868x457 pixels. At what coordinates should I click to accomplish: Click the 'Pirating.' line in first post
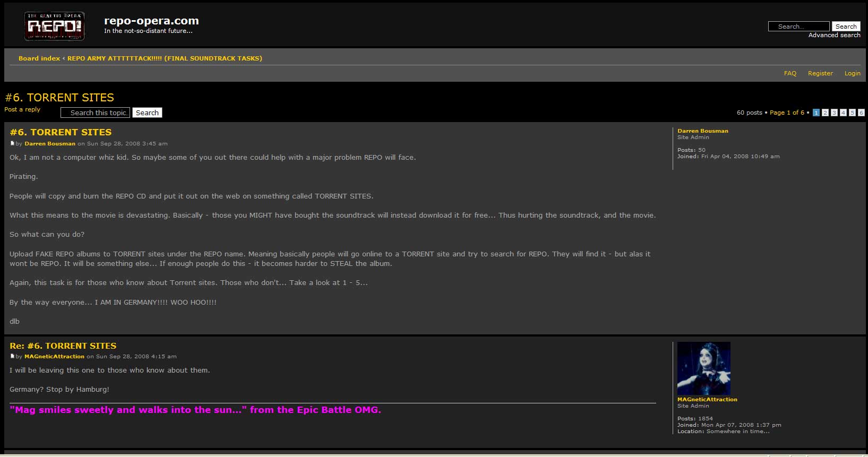pos(24,177)
